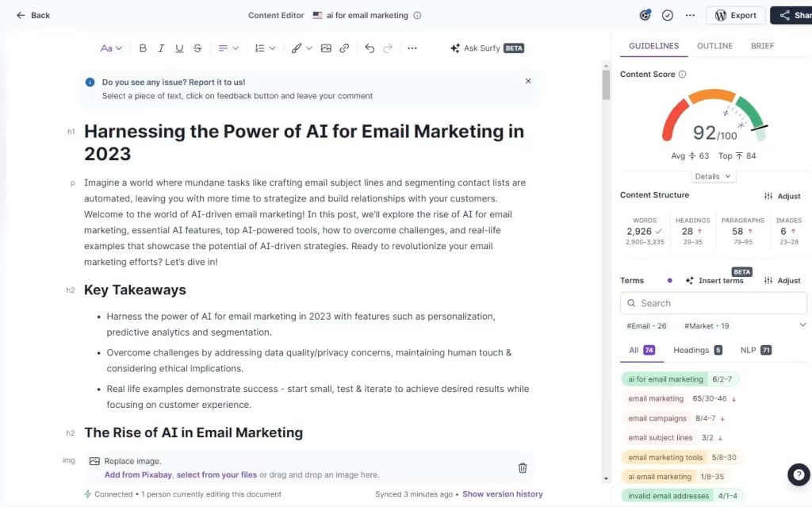This screenshot has height=507, width=812.
Task: Open the text style Aa dropdown
Action: pyautogui.click(x=110, y=48)
